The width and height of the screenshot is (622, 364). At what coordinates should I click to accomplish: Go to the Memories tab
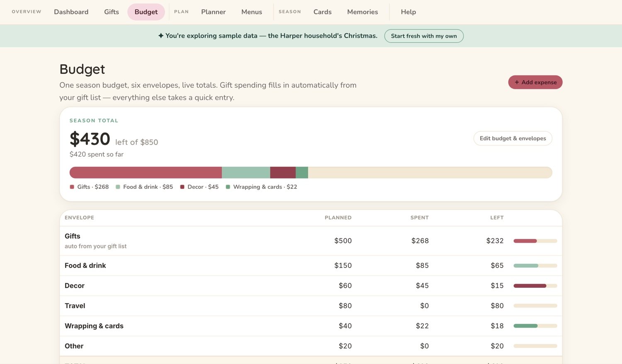pos(362,12)
